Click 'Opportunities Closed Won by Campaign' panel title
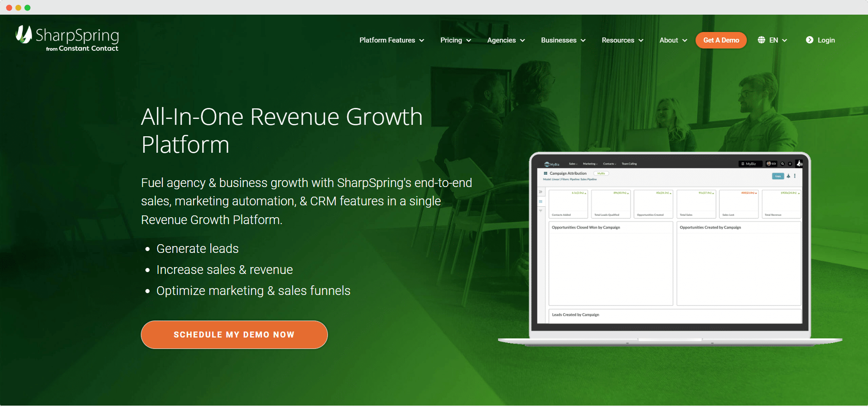Viewport: 868px width, 407px height. [x=586, y=227]
